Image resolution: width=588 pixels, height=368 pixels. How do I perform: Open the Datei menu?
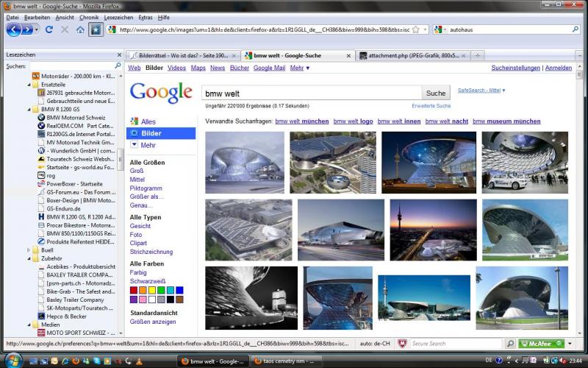[12, 17]
